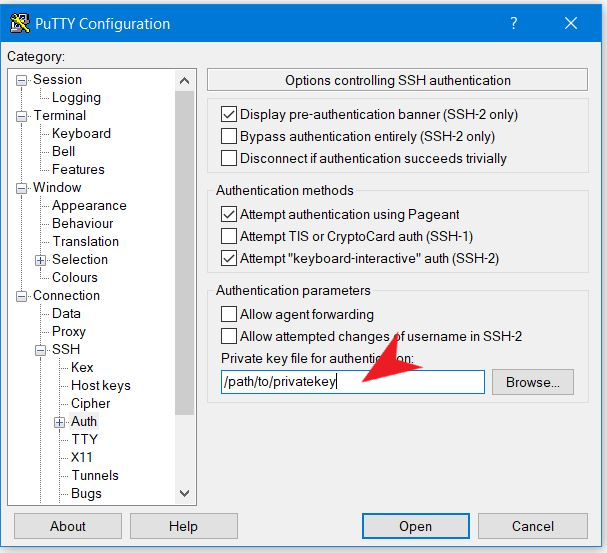Screen dimensions: 607x553
Task: Collapse the Terminal tree node
Action: (22, 116)
